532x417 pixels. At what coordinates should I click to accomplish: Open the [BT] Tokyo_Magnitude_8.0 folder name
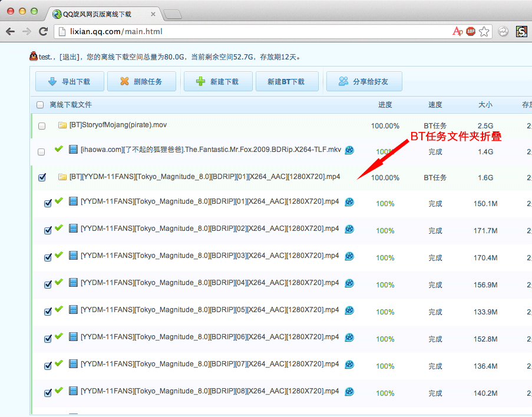tap(204, 177)
